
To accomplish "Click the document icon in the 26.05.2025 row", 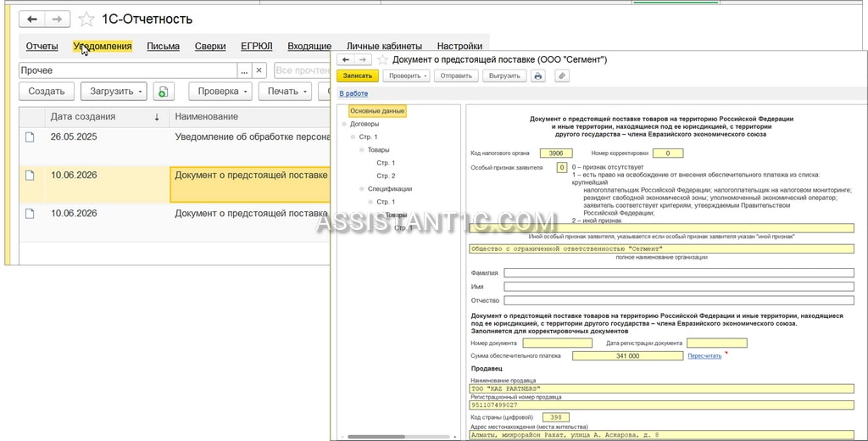I will pos(30,137).
